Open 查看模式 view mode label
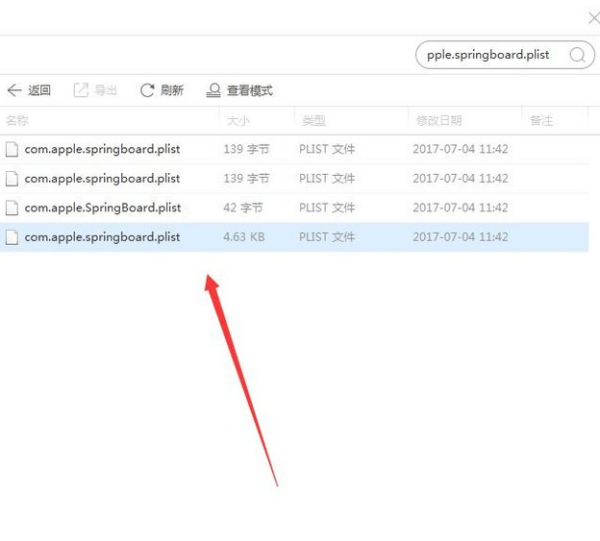The image size is (600, 541). click(250, 91)
